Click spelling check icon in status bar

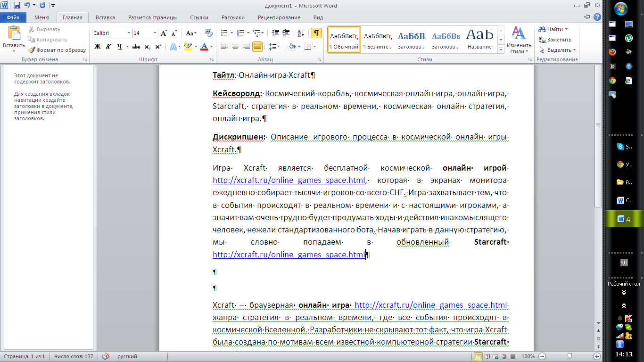point(106,356)
